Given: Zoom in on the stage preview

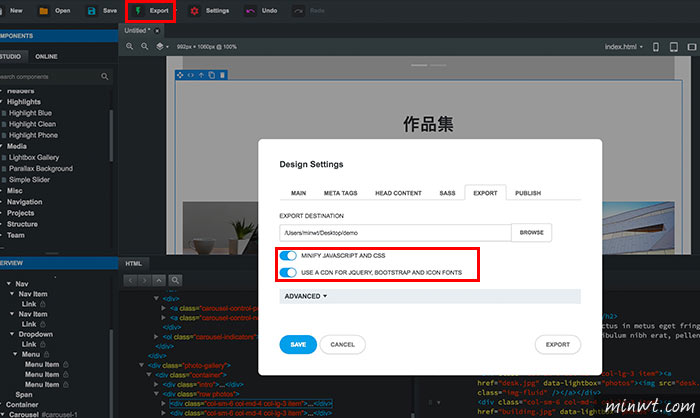Looking at the screenshot, I should coord(129,46).
